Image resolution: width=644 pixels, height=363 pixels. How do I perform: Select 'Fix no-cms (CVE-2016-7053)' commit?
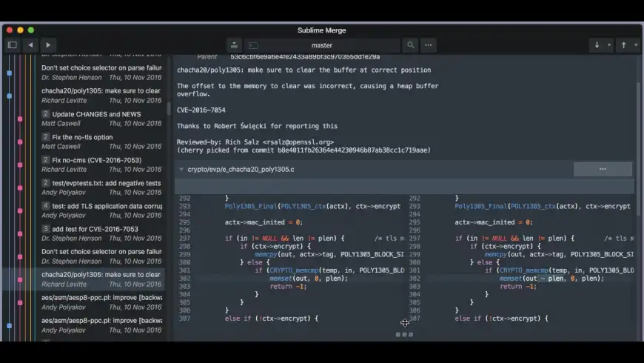point(101,160)
